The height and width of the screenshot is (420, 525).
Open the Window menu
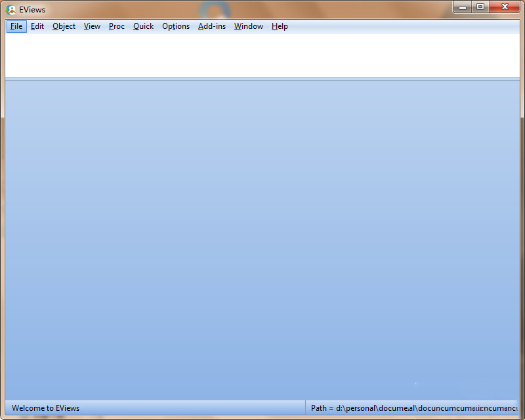248,26
